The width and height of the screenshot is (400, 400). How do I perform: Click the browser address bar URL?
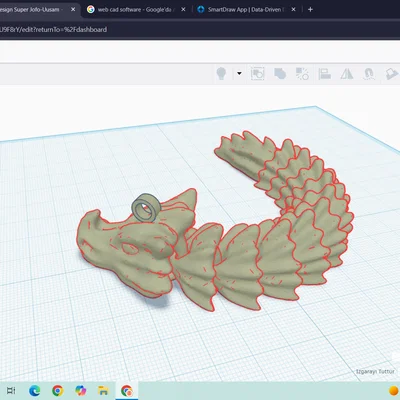coord(53,29)
